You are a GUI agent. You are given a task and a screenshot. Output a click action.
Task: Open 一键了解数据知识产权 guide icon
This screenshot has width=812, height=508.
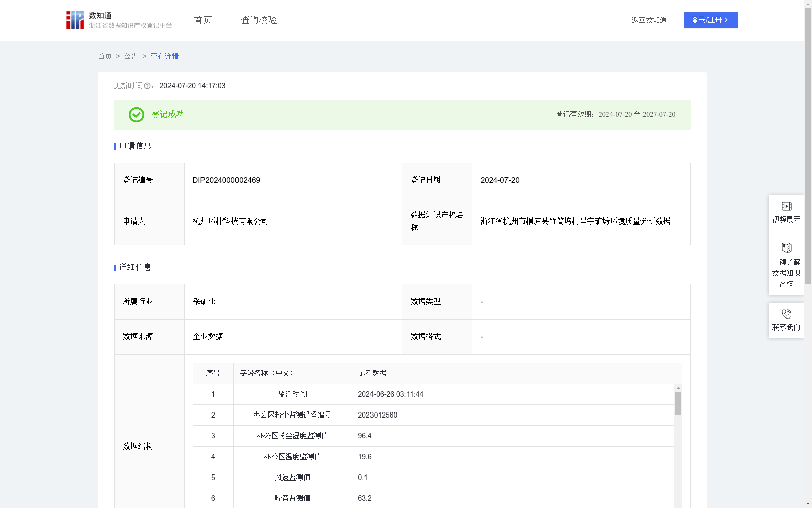pyautogui.click(x=786, y=248)
